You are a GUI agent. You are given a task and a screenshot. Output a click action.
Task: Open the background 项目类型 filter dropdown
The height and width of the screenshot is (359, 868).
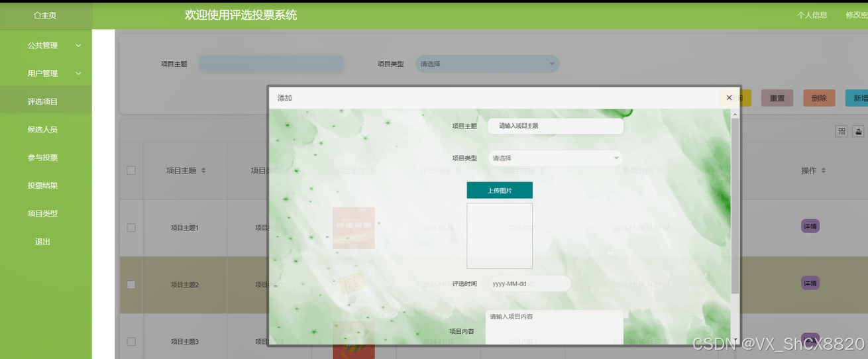coord(487,64)
